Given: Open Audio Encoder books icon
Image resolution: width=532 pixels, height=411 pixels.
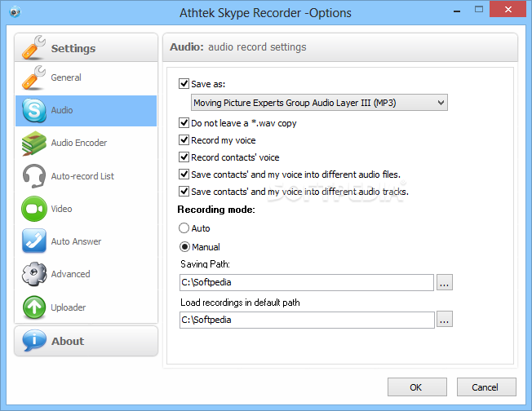Looking at the screenshot, I should pos(33,143).
